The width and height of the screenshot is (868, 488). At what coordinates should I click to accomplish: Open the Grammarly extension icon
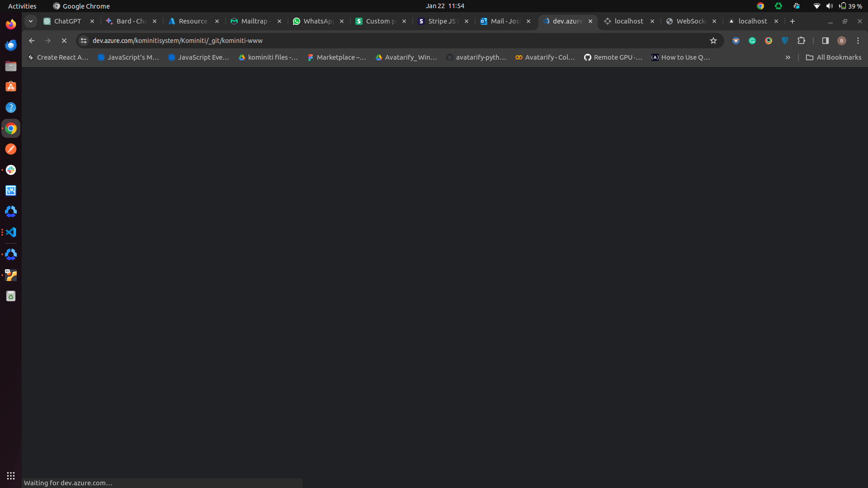click(x=752, y=41)
